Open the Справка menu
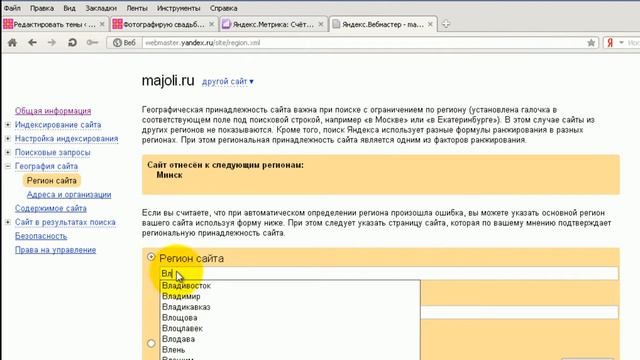This screenshot has width=640, height=360. (x=223, y=8)
